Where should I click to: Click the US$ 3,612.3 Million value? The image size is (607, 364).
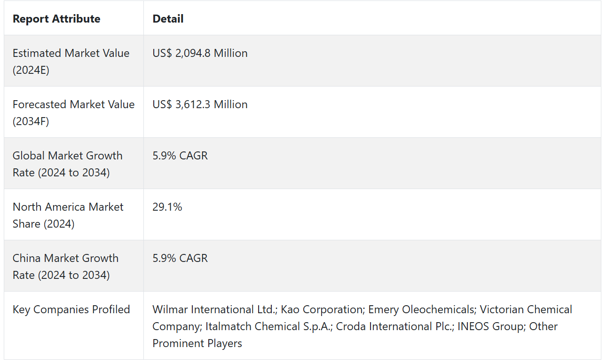[x=200, y=104]
